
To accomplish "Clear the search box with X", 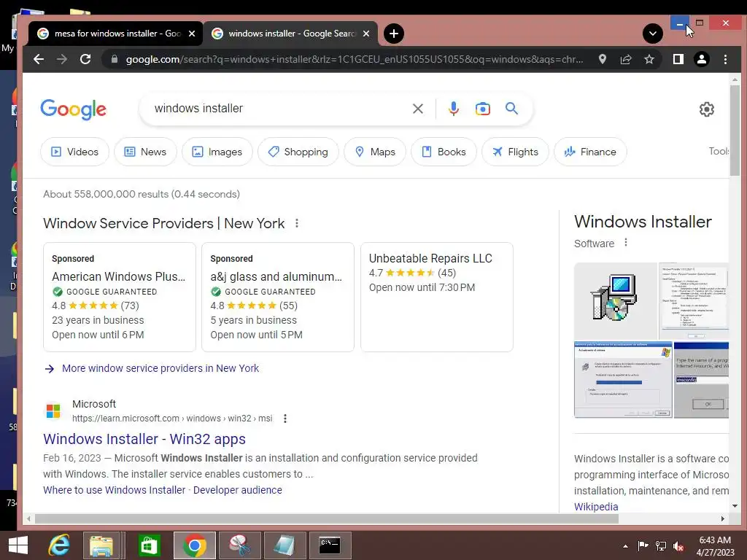I will point(418,109).
